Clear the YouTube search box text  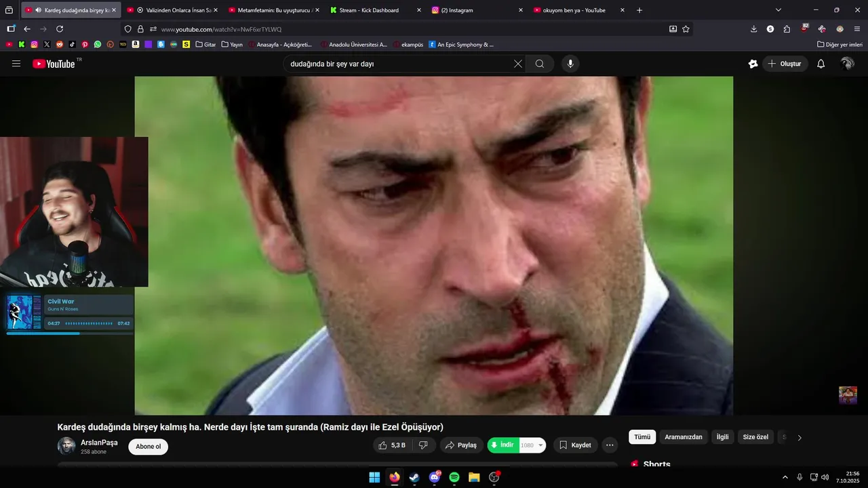point(518,64)
